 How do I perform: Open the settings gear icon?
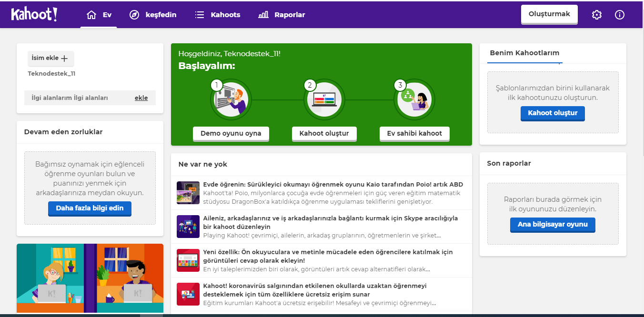[597, 15]
